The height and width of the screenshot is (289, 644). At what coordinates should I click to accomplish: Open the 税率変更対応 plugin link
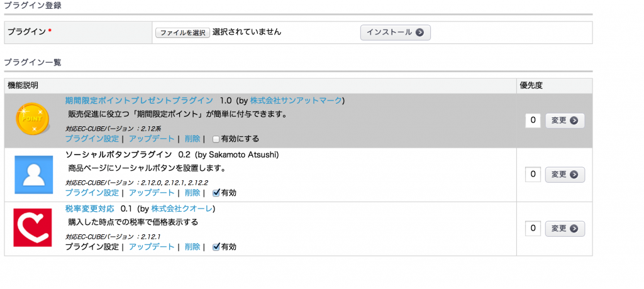coord(89,209)
